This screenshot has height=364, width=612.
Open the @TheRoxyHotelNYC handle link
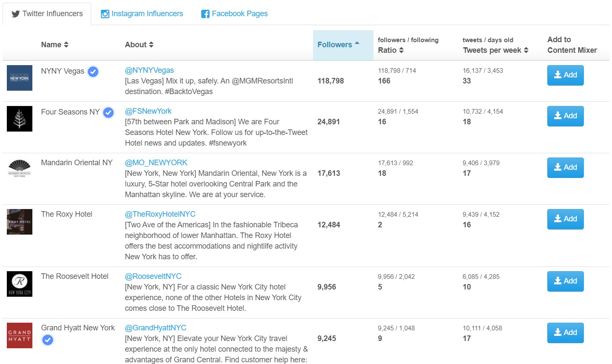160,214
